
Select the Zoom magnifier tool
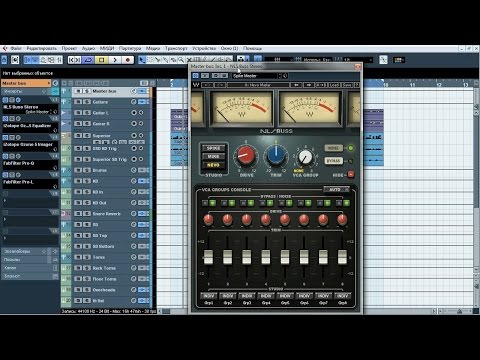(x=181, y=60)
